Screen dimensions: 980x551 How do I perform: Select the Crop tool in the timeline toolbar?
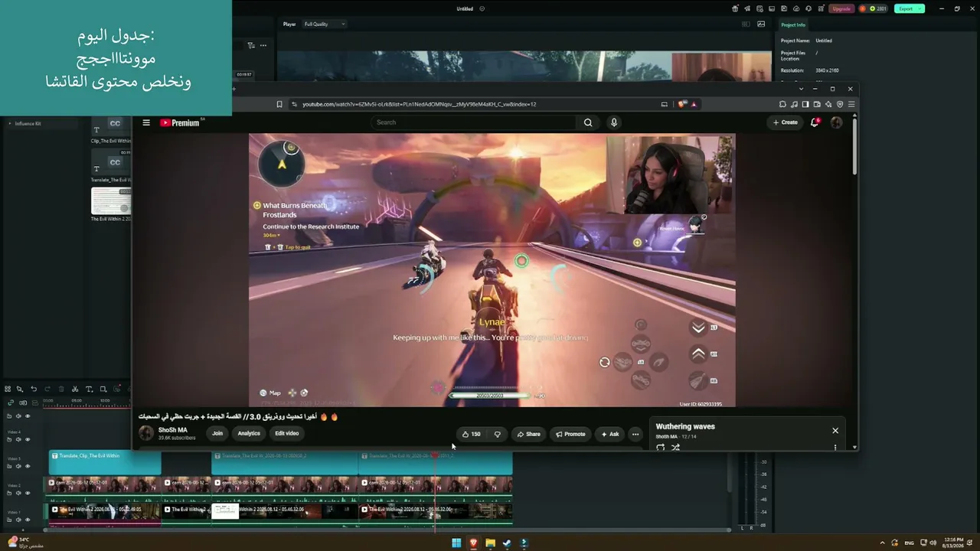click(x=103, y=389)
